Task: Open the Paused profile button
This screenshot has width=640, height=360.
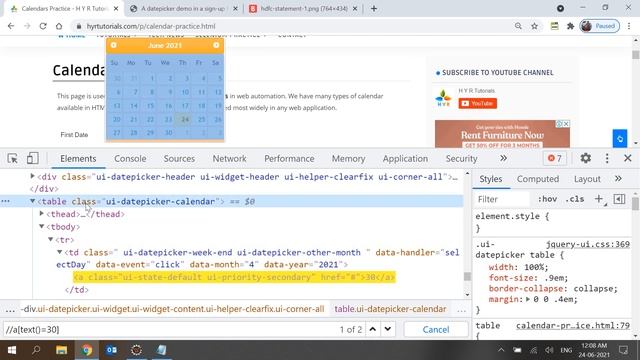Action: coord(600,26)
